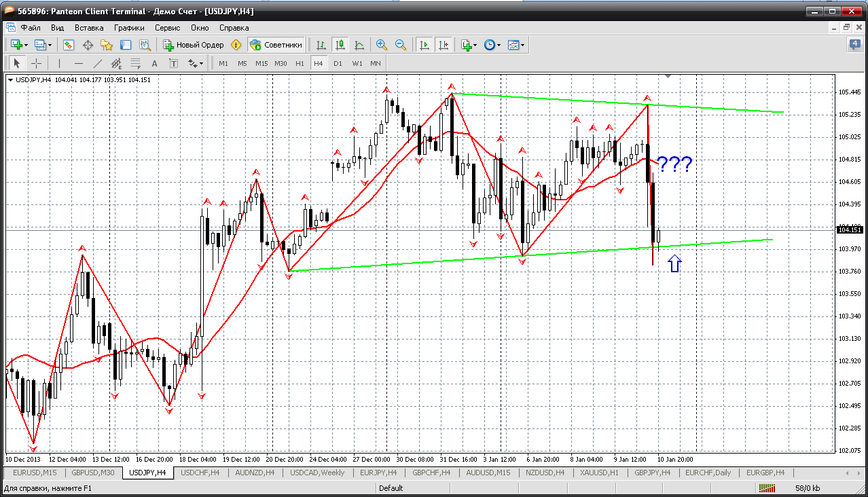The width and height of the screenshot is (868, 497).
Task: Select the arrow cursor tool
Action: click(x=17, y=63)
